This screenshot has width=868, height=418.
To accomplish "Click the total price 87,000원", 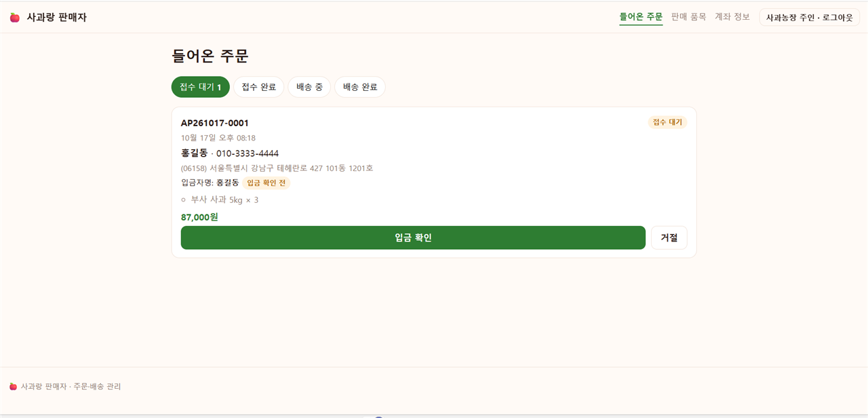I will coord(199,217).
